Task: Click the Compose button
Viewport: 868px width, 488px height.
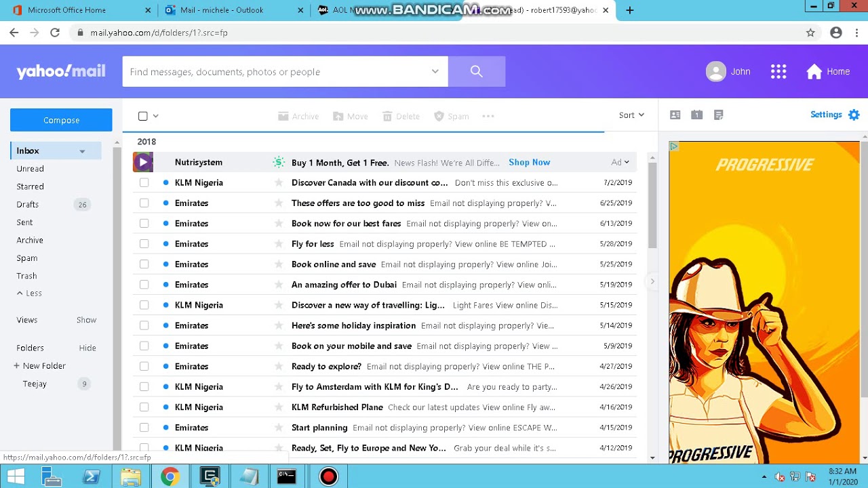Action: coord(61,120)
